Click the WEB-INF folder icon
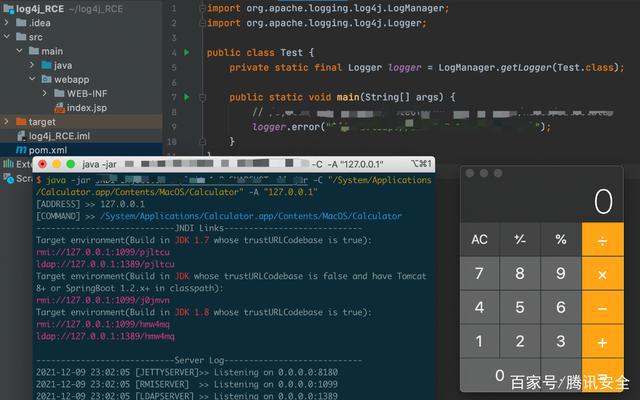640x400 pixels. click(59, 93)
